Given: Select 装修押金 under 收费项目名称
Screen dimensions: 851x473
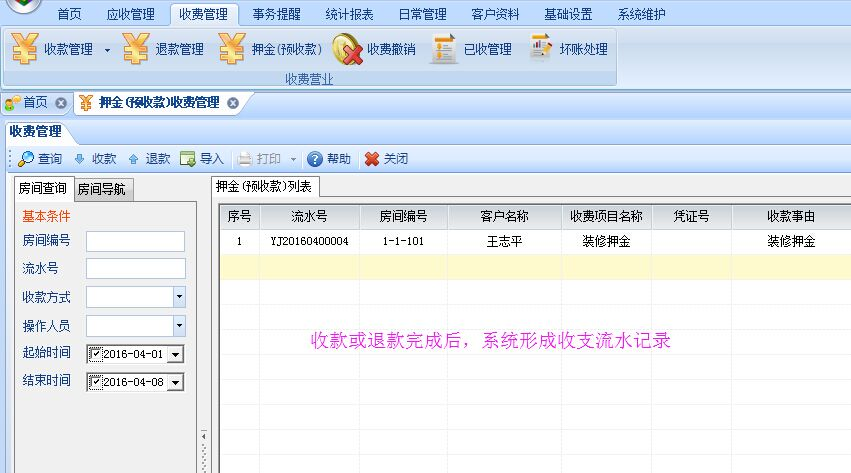Looking at the screenshot, I should (x=606, y=241).
